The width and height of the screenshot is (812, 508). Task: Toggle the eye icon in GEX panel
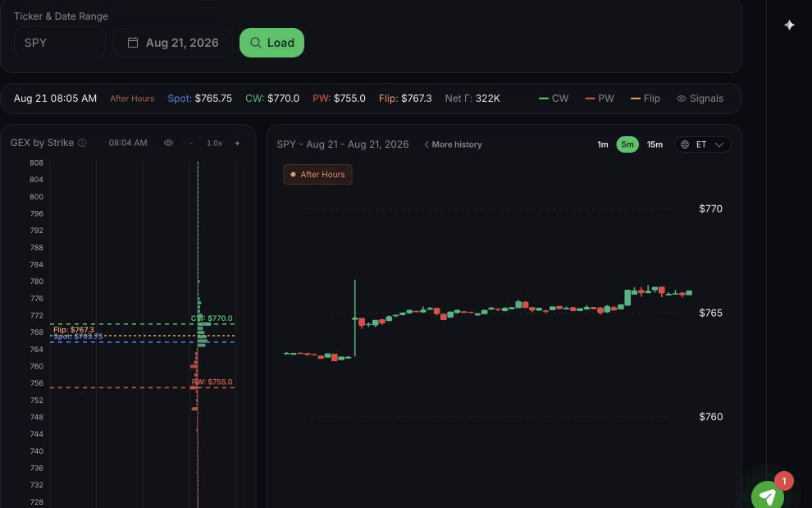point(168,143)
